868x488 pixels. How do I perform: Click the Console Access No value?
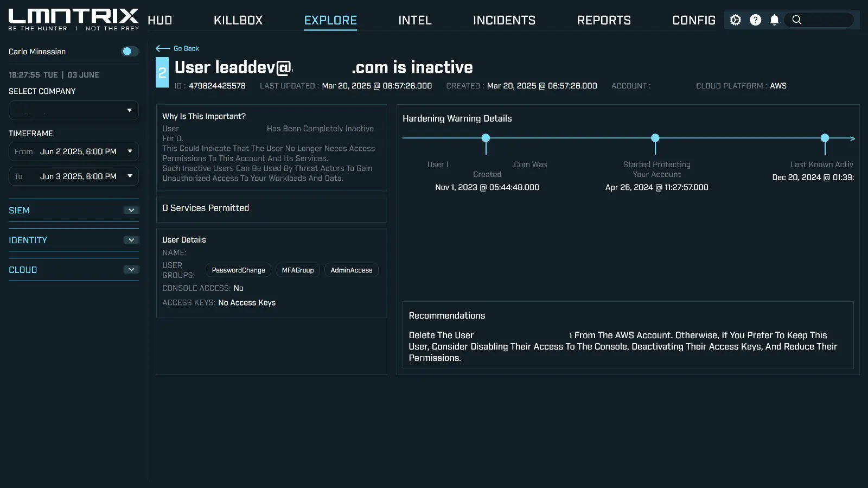click(x=238, y=288)
